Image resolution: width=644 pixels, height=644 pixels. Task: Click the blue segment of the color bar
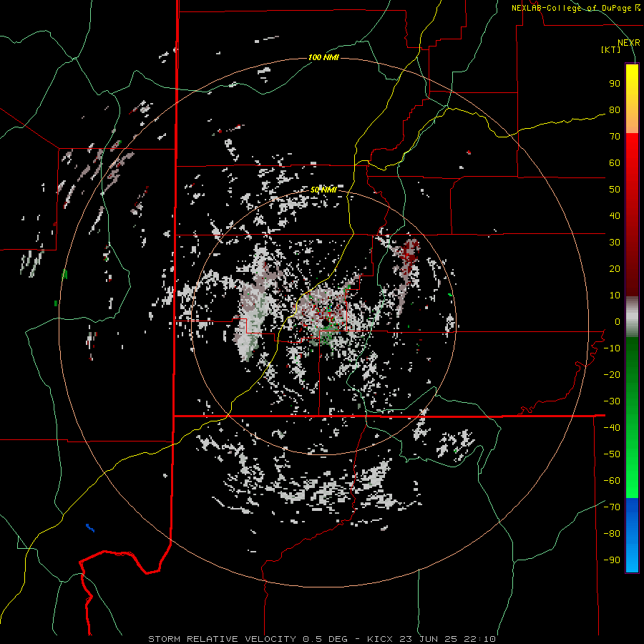(x=632, y=535)
